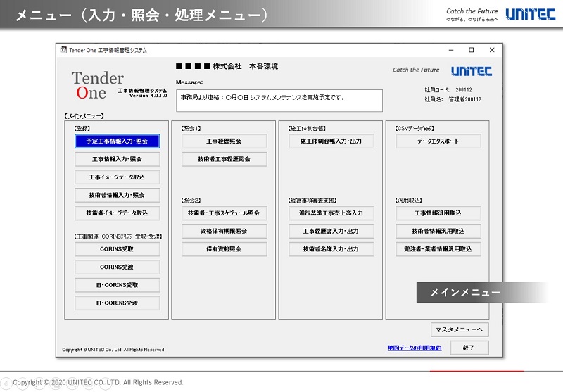Viewport: 563px width, 392px height.
Task: Open 技術者・工事スケジュール照会
Action: pos(224,213)
